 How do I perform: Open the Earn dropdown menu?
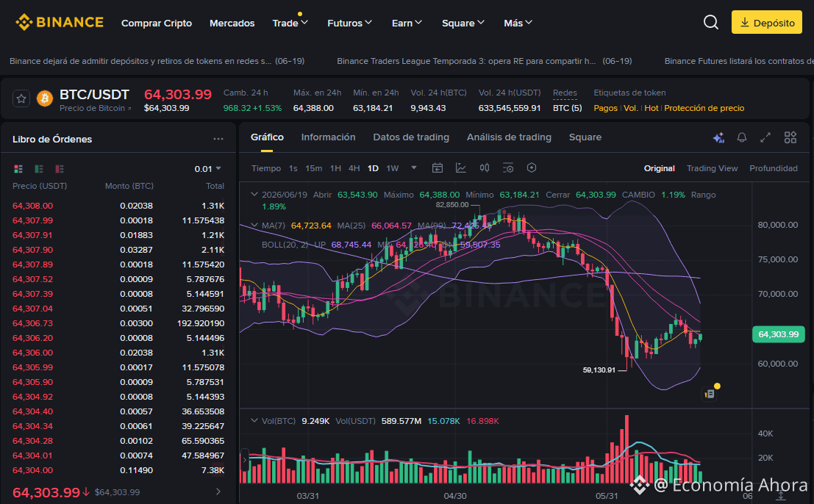(407, 23)
